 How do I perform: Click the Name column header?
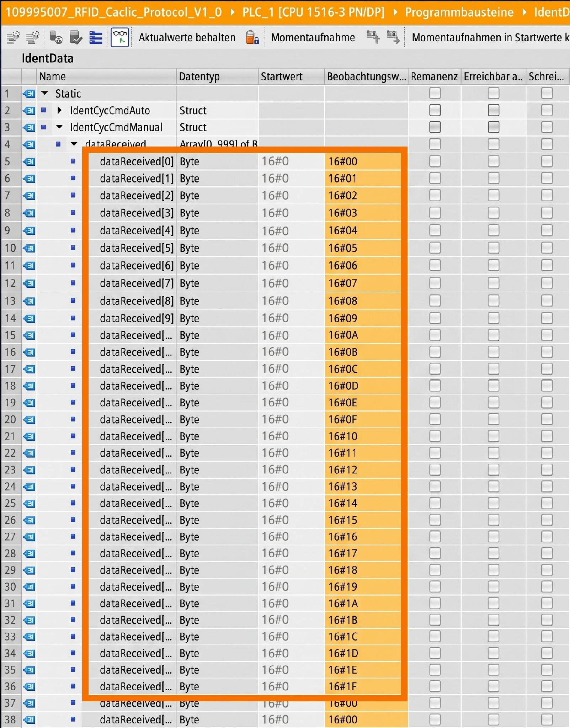click(x=106, y=76)
